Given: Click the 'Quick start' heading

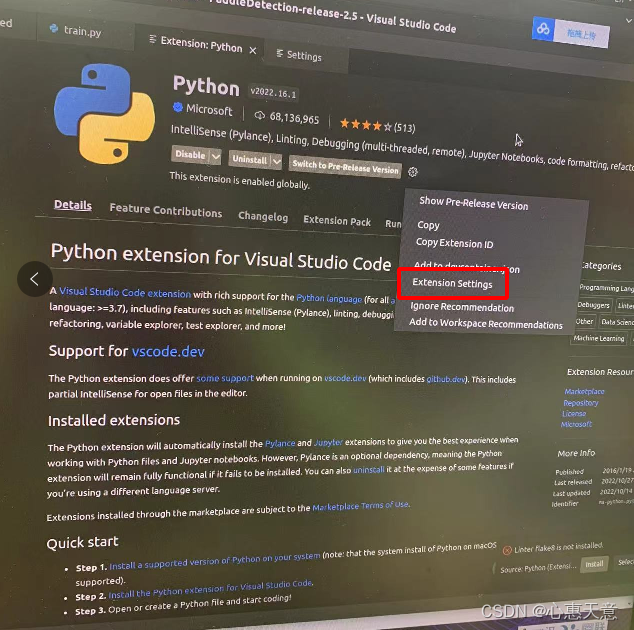Looking at the screenshot, I should point(82,543).
